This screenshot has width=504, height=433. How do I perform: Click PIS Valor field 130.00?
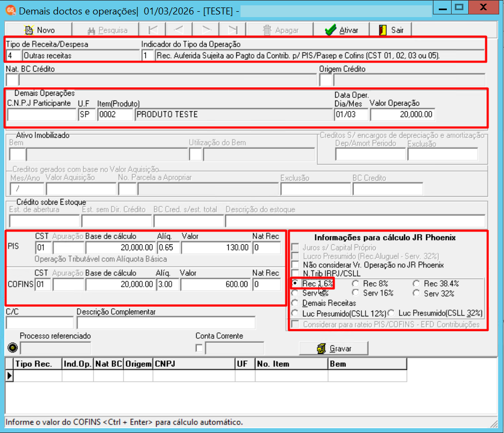pos(216,248)
